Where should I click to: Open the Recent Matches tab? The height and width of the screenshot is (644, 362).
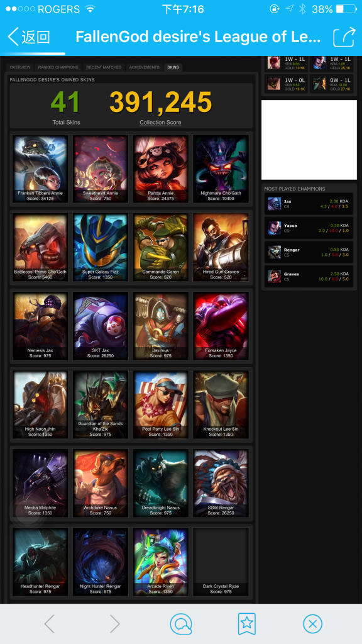click(x=104, y=67)
